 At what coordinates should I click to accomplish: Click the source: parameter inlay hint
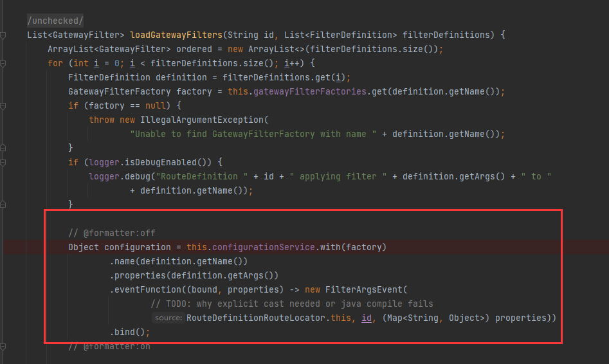168,318
